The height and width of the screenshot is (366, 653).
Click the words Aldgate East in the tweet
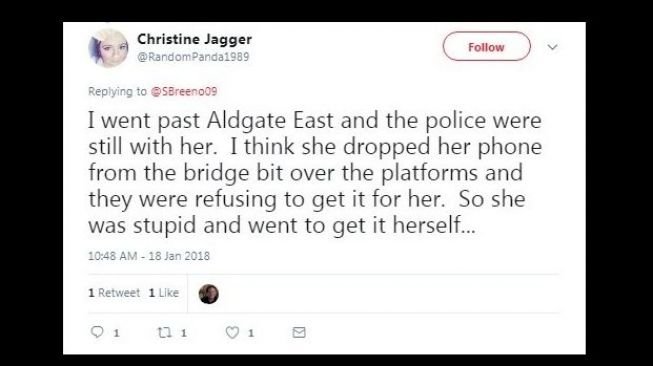pyautogui.click(x=270, y=120)
